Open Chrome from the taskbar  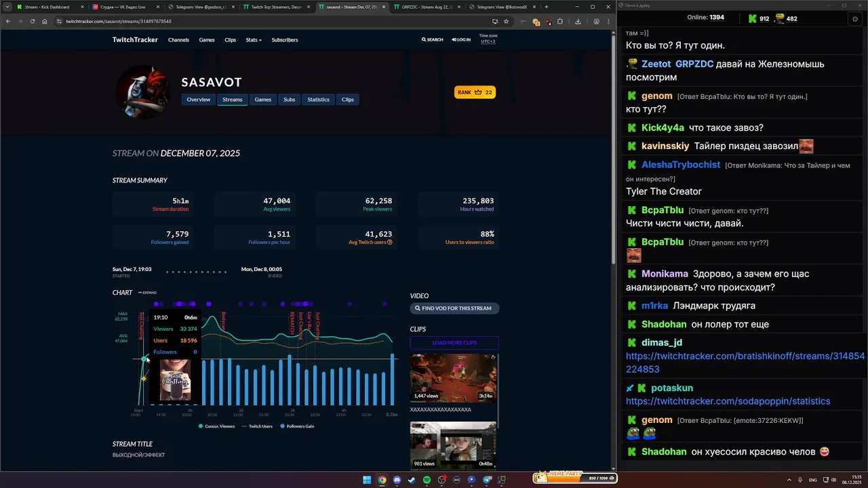pos(382,480)
